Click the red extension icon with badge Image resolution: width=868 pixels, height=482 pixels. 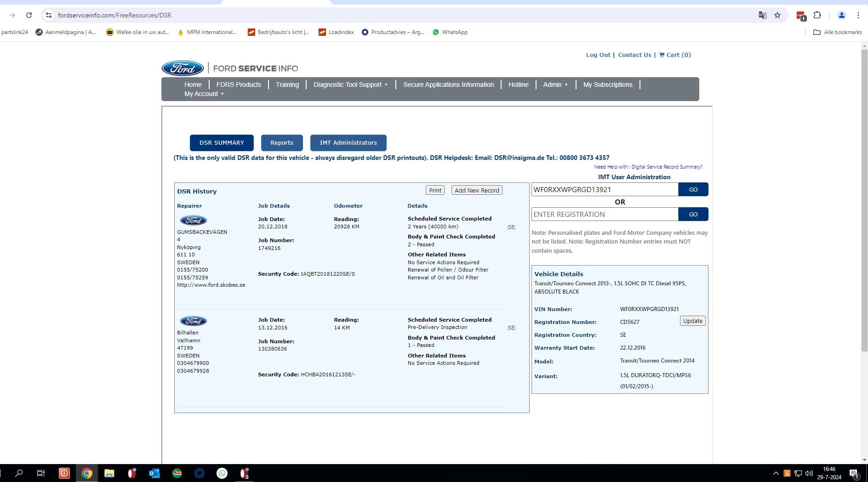pos(801,16)
